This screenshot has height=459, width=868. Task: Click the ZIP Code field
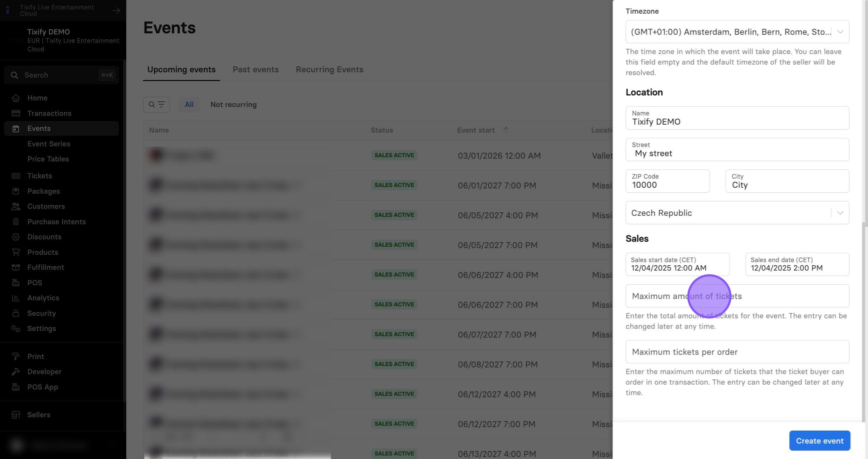point(667,181)
